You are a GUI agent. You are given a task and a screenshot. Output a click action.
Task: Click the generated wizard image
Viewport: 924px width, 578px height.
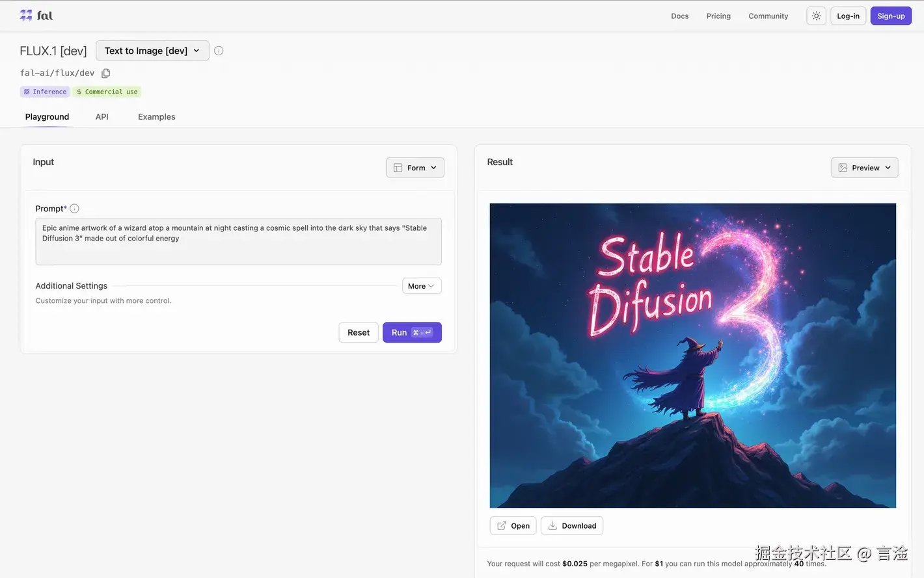692,356
